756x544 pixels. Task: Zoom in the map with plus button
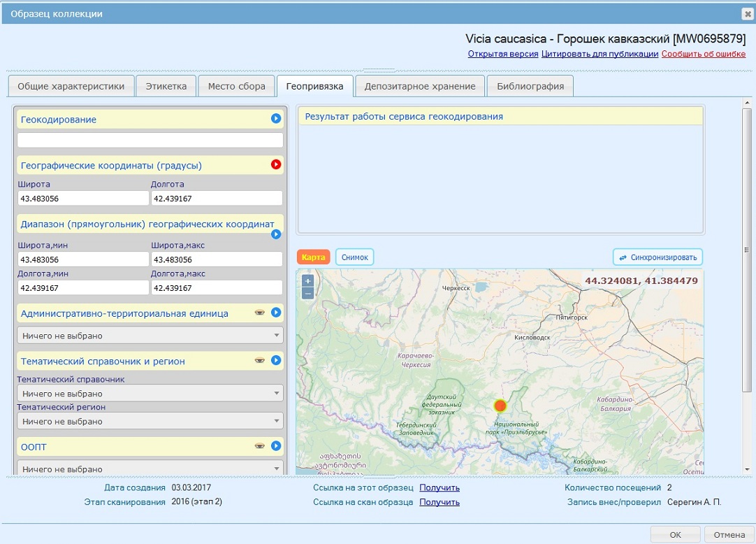tap(307, 281)
